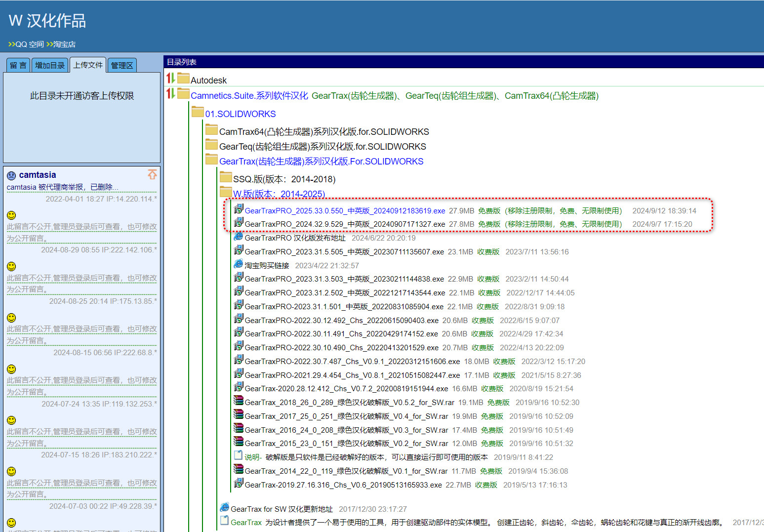Click the exe icon for GearTrax-2020.28.12.412

pyautogui.click(x=239, y=387)
